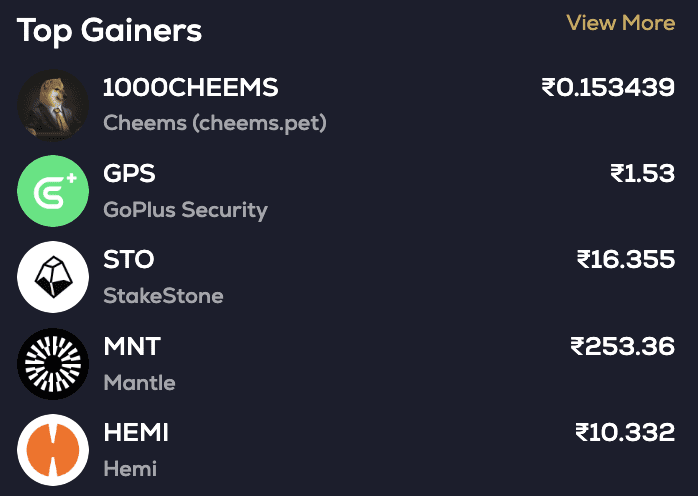
Task: Select the GPS ticker name
Action: (x=130, y=174)
